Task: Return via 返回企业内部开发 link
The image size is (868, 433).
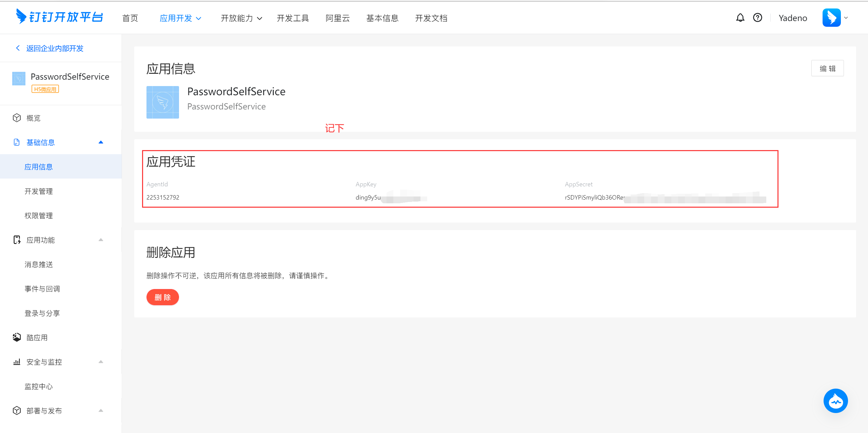Action: pyautogui.click(x=54, y=48)
